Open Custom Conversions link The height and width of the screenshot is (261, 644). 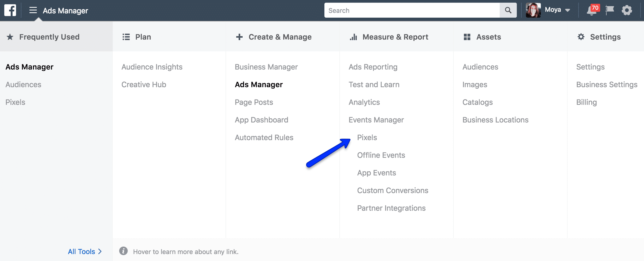(393, 190)
